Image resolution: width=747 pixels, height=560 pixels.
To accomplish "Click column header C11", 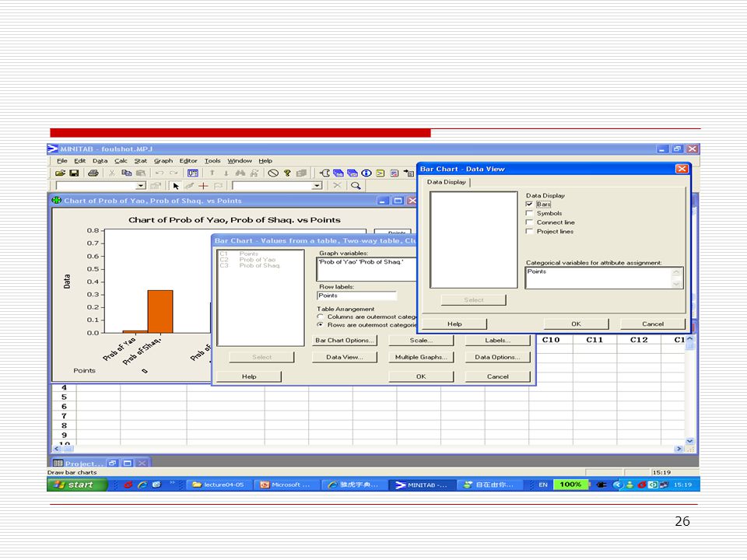I will click(x=594, y=340).
